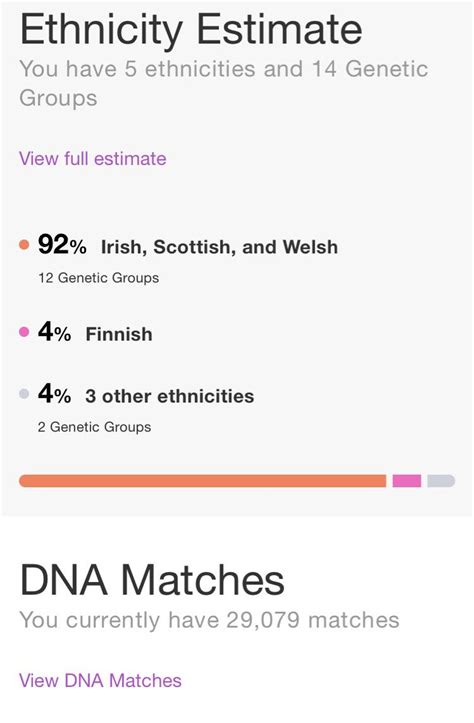Open the View DNA Matches link
The image size is (474, 723).
(x=100, y=681)
